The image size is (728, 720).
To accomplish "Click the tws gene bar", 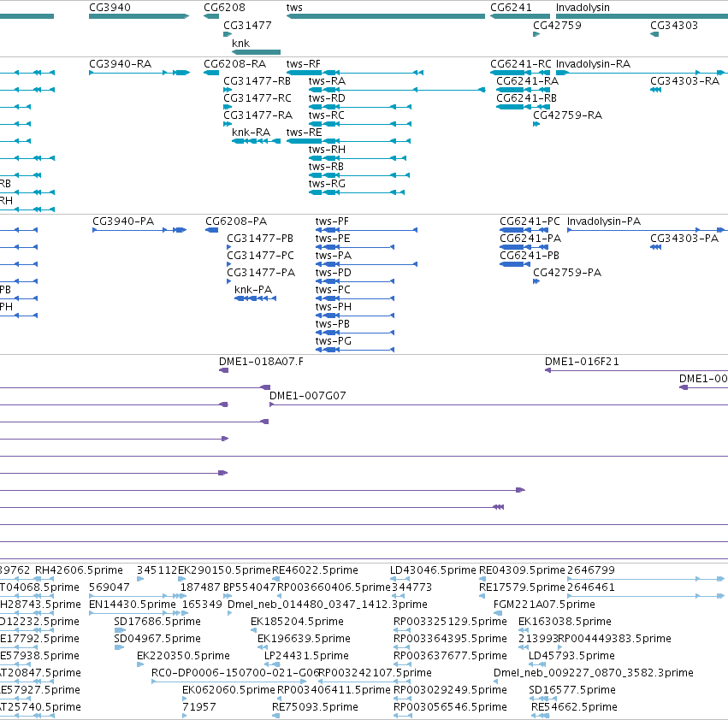I will pos(386,16).
